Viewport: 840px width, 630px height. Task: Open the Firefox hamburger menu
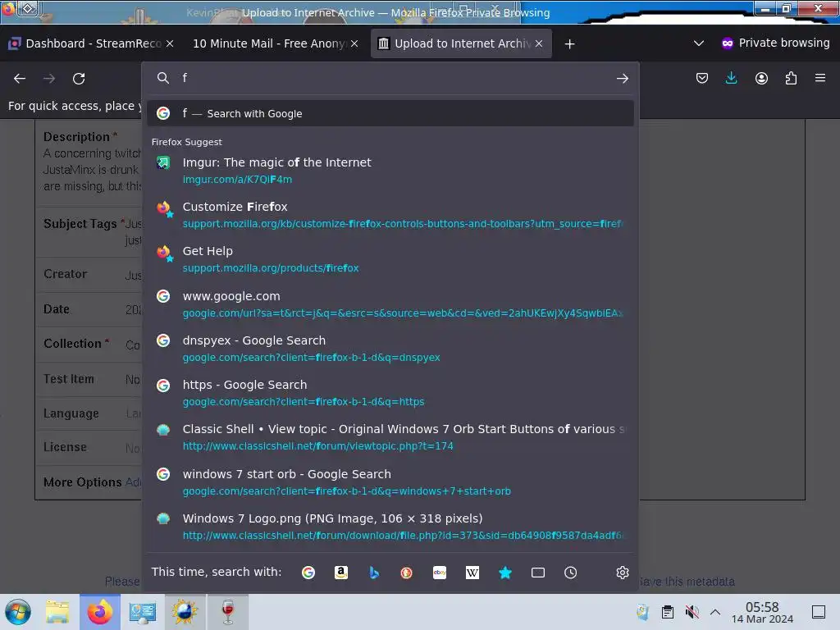820,78
